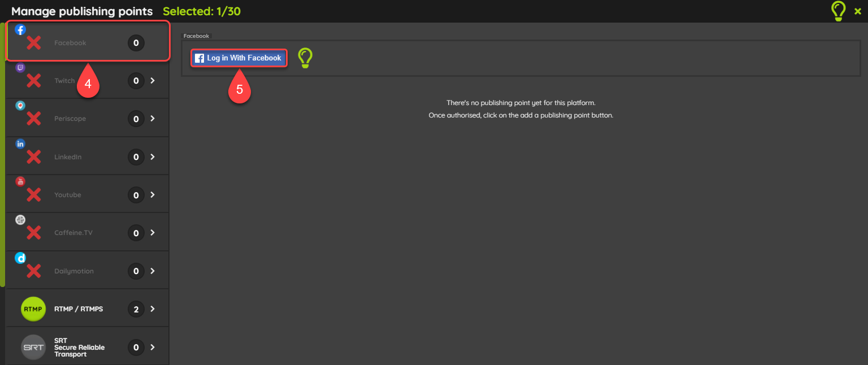Click the 0 count badge on Youtube row
This screenshot has height=365, width=868.
tap(136, 195)
